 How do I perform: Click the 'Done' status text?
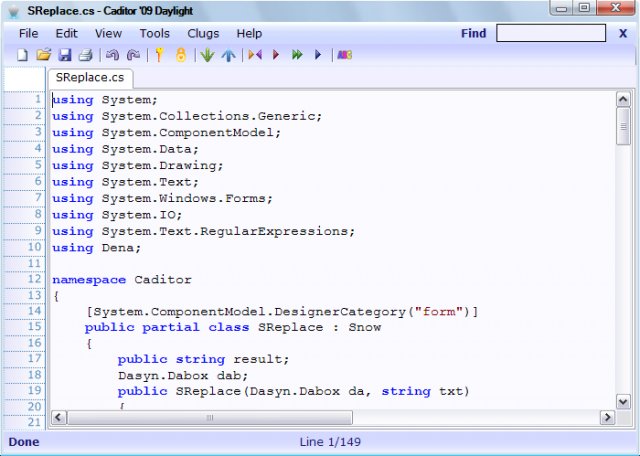coord(24,442)
